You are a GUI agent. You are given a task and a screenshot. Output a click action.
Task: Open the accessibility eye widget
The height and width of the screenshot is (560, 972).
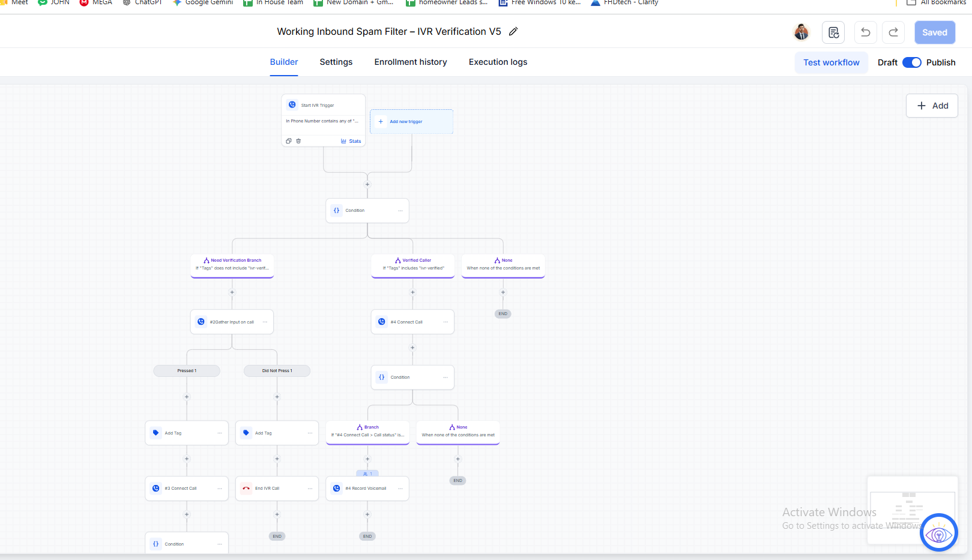point(939,532)
